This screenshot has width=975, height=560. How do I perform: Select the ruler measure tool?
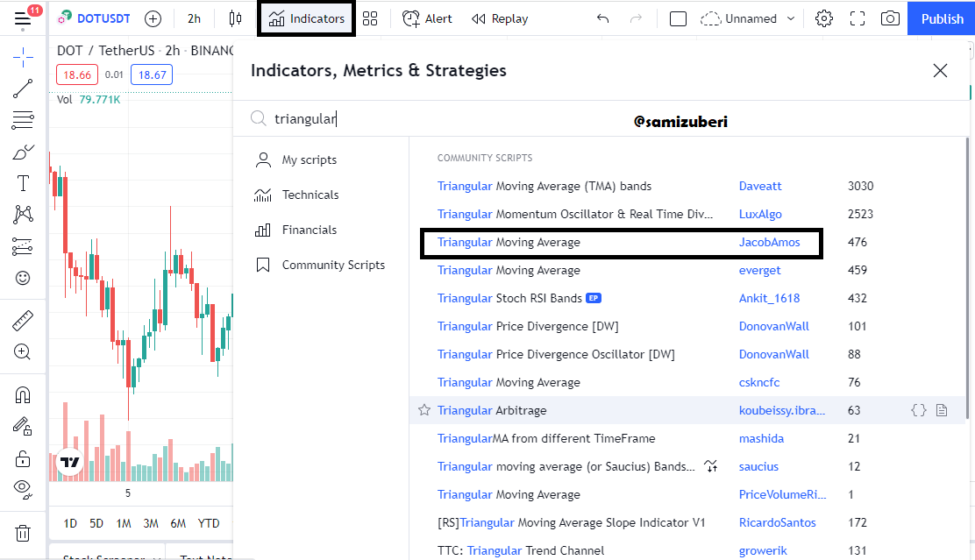click(x=23, y=321)
